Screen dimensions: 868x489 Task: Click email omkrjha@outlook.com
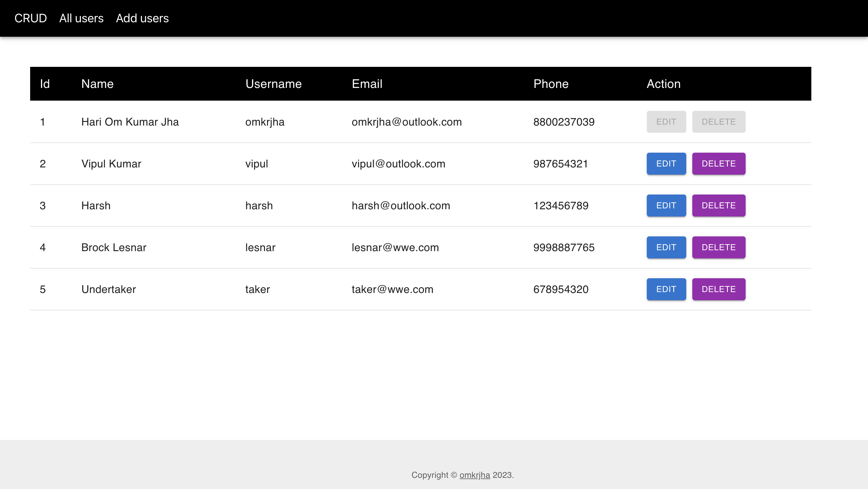click(407, 122)
